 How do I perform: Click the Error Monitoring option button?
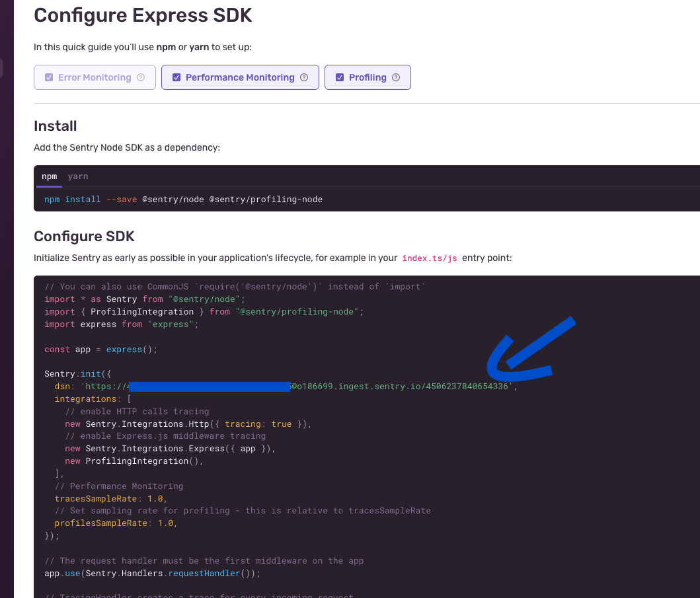(95, 77)
